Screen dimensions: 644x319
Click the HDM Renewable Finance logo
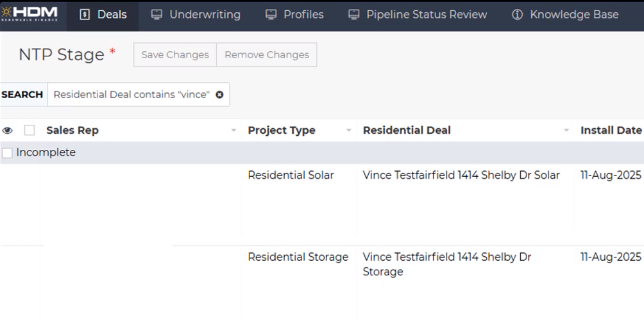[30, 14]
